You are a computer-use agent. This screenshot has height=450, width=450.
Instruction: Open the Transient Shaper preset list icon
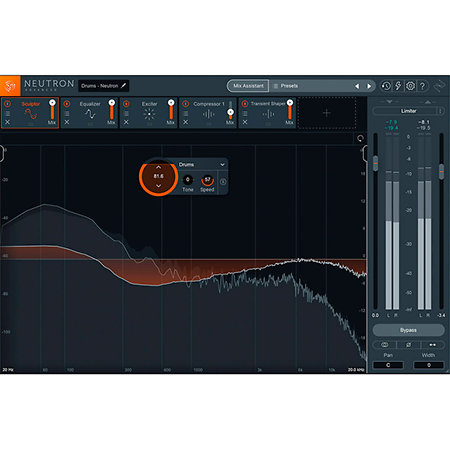pos(245,113)
